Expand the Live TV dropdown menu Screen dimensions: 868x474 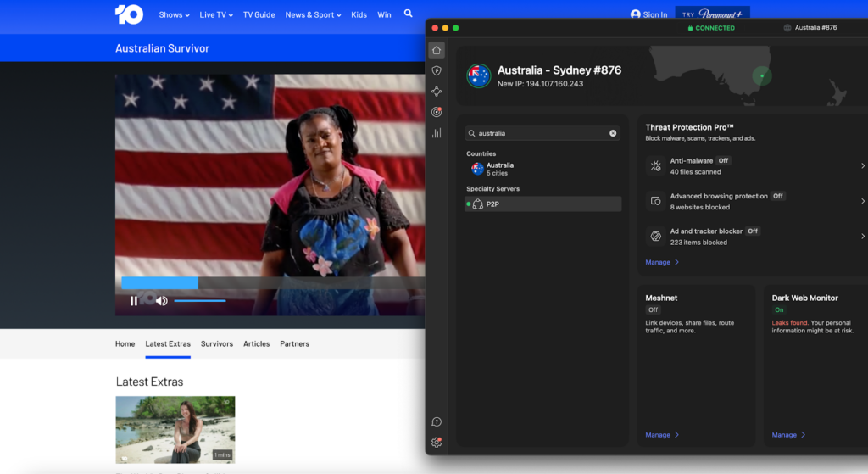tap(216, 15)
